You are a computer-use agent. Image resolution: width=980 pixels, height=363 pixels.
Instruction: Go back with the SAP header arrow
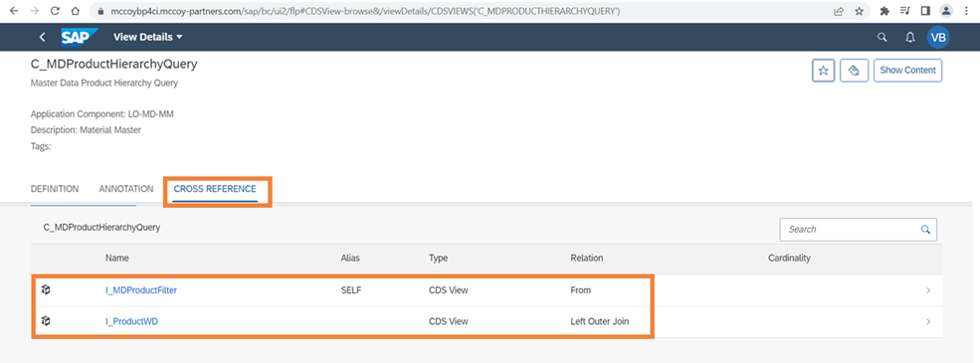point(43,37)
